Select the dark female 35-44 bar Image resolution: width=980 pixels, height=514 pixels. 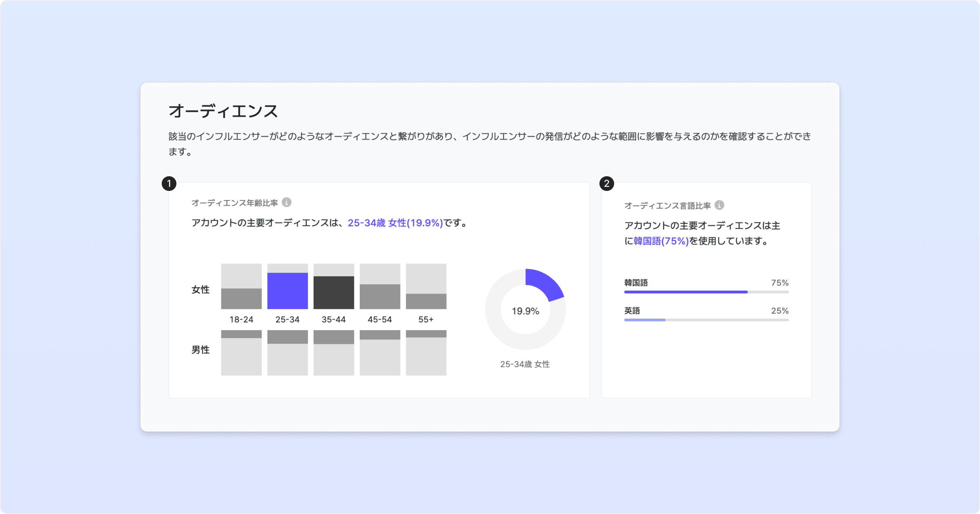(x=334, y=292)
